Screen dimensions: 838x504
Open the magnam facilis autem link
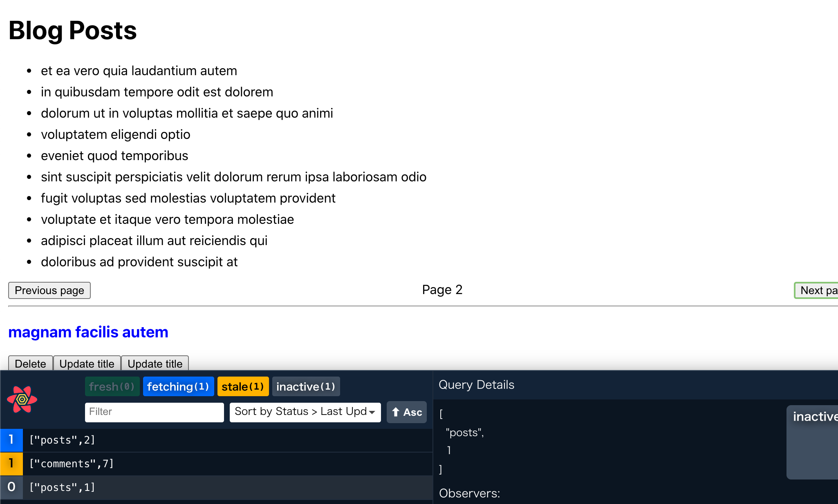(x=88, y=332)
